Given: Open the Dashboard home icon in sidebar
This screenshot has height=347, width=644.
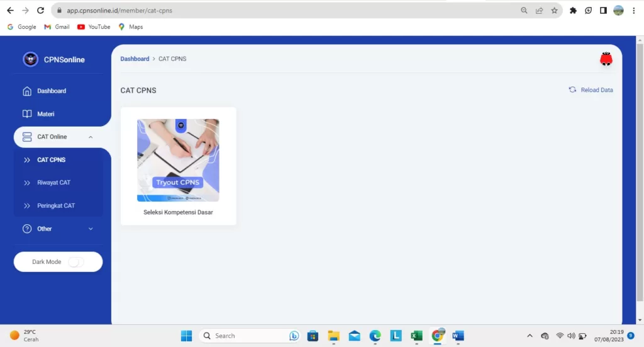Looking at the screenshot, I should [x=27, y=91].
